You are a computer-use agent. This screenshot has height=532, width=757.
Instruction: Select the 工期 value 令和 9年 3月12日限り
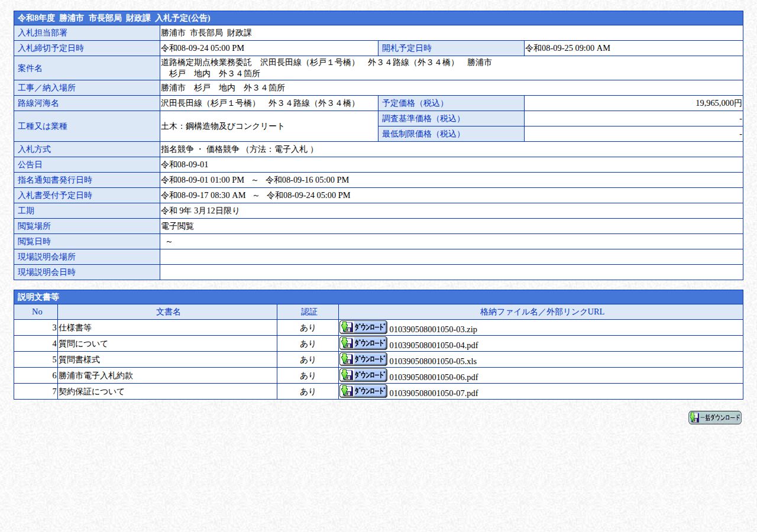(200, 210)
